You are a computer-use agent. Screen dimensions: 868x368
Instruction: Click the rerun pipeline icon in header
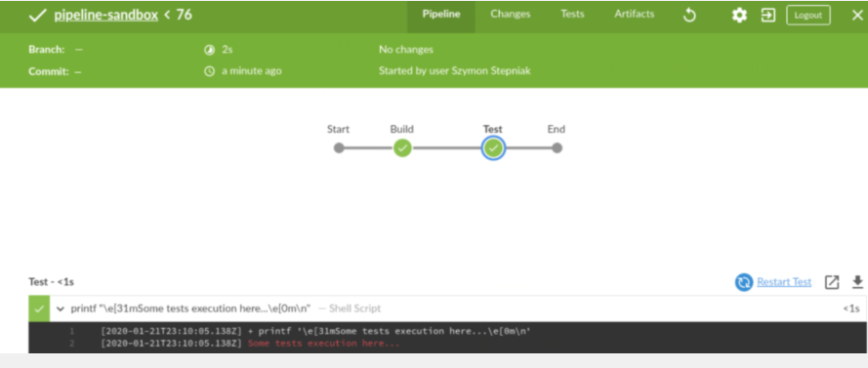click(x=689, y=15)
